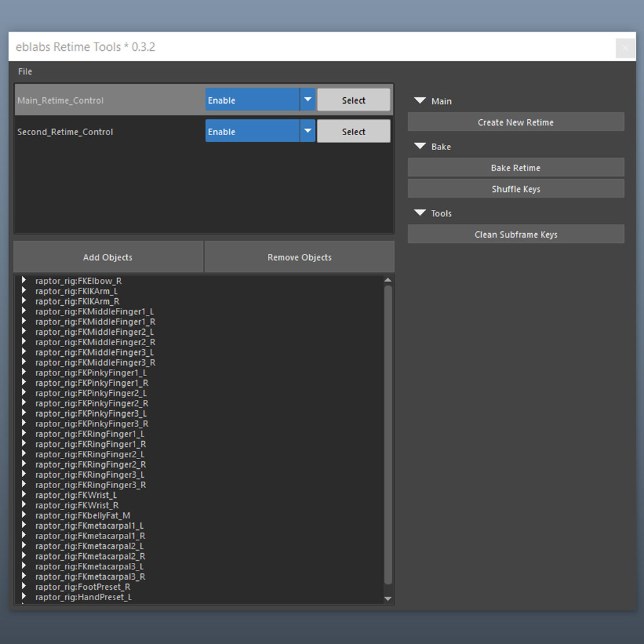This screenshot has width=644, height=644.
Task: Collapse the Tools section triangle
Action: 420,213
